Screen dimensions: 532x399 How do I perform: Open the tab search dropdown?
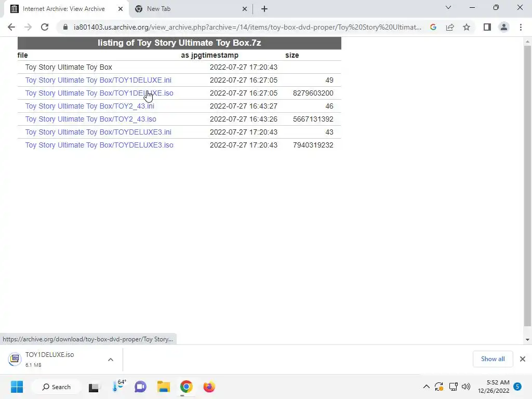[x=448, y=7]
